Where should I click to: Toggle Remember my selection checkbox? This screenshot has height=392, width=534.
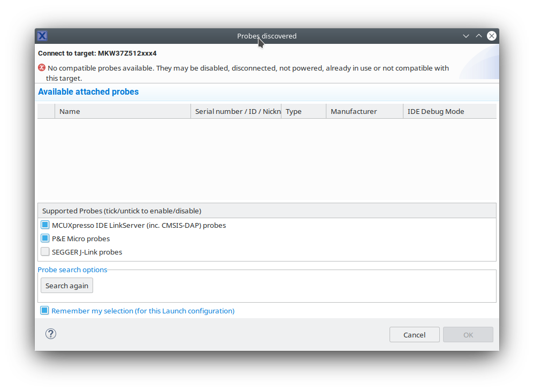point(45,311)
